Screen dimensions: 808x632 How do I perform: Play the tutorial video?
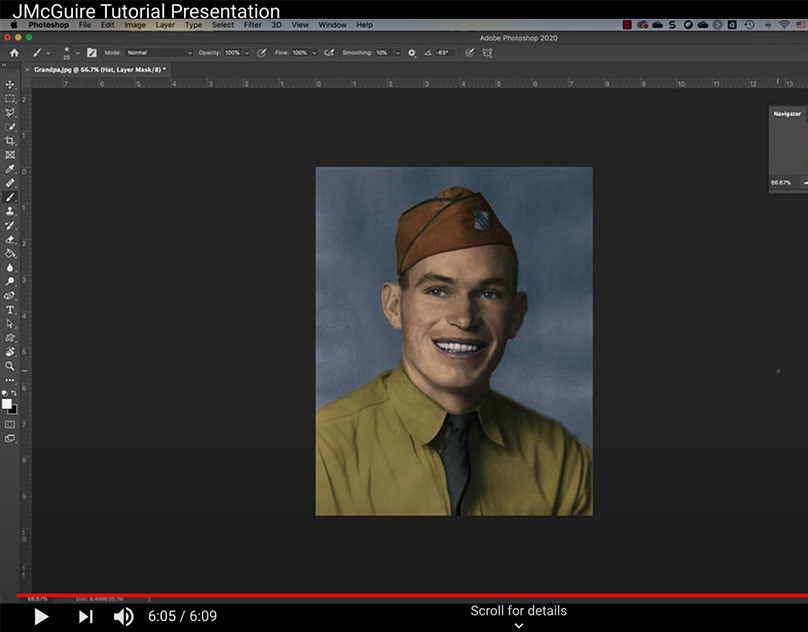41,616
